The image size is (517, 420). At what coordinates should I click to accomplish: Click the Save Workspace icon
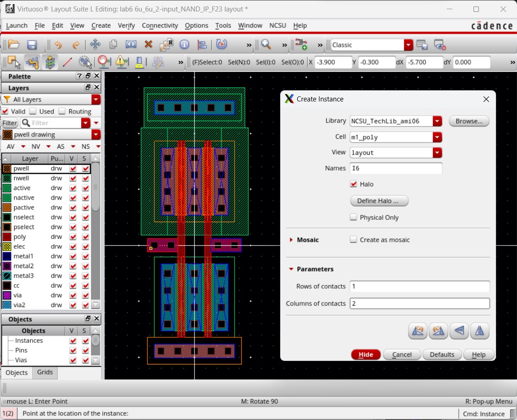[x=422, y=45]
